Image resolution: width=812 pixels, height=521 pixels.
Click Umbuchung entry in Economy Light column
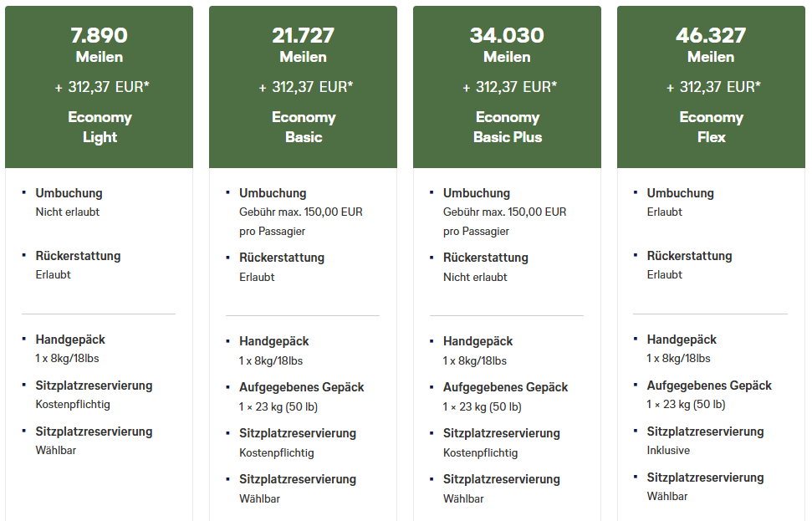(x=68, y=192)
